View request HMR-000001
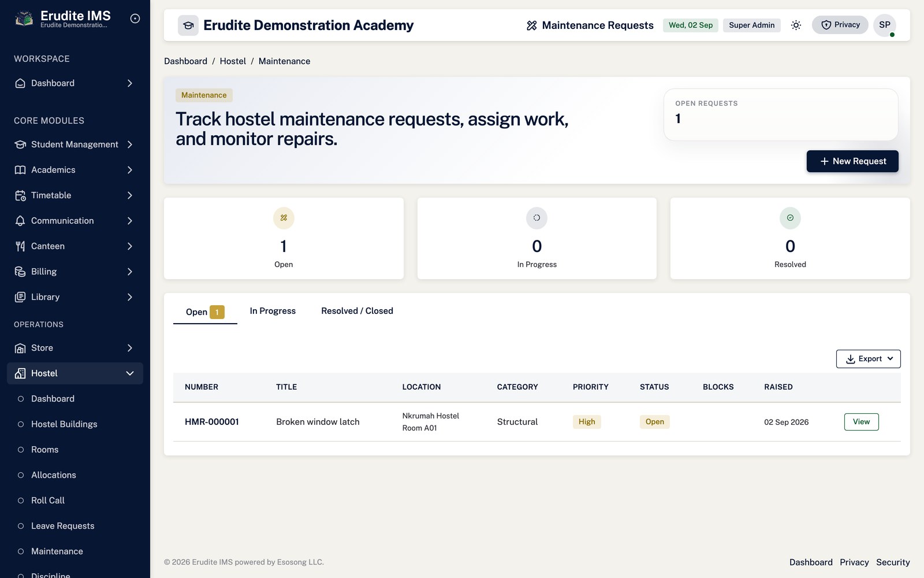 point(861,422)
